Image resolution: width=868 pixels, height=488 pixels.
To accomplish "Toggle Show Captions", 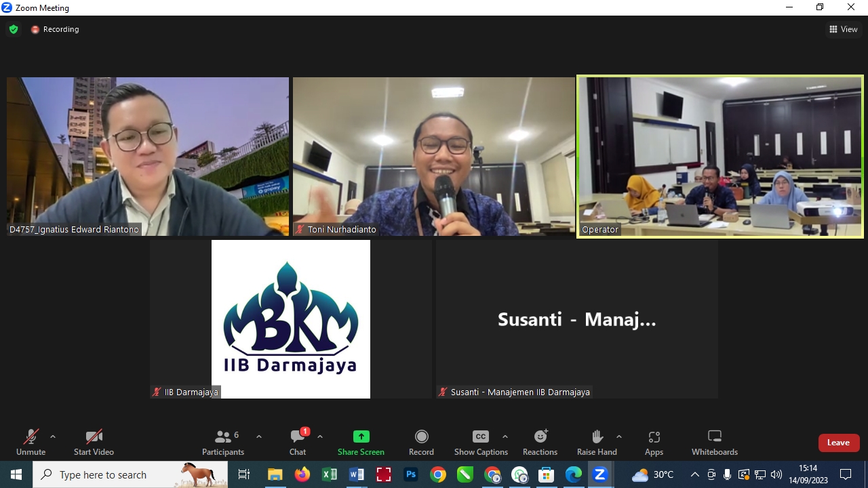I will click(481, 443).
